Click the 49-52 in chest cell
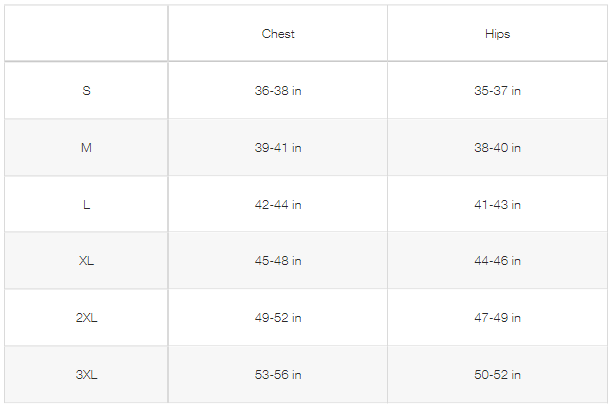This screenshot has width=612, height=408. [278, 318]
